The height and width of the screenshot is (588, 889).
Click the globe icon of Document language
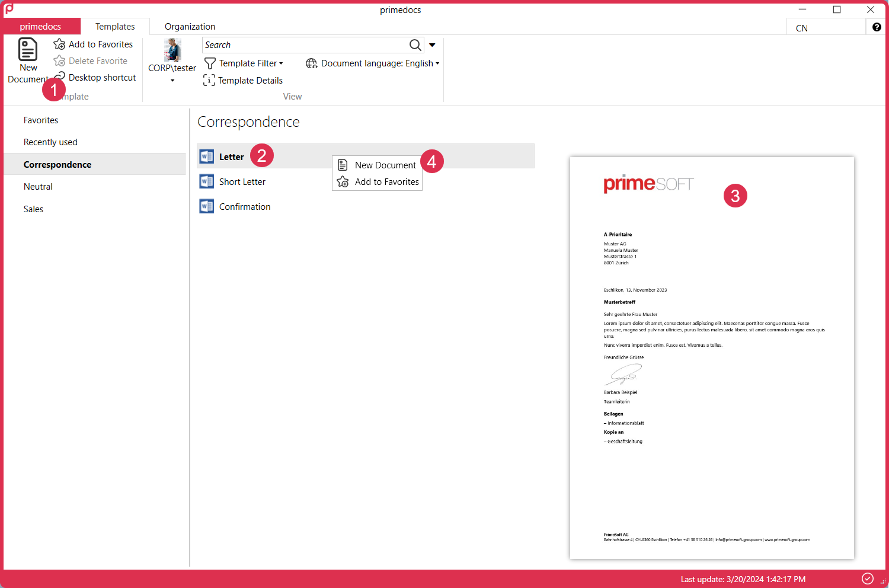click(311, 63)
